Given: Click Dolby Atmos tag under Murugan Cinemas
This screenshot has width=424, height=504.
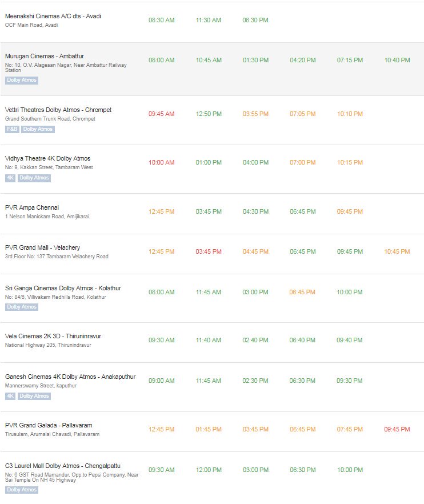Looking at the screenshot, I should 22,80.
